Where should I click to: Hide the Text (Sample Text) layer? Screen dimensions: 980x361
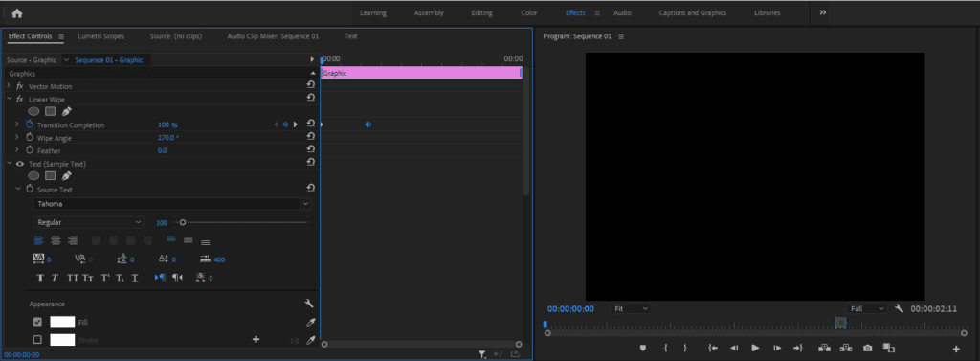(19, 164)
